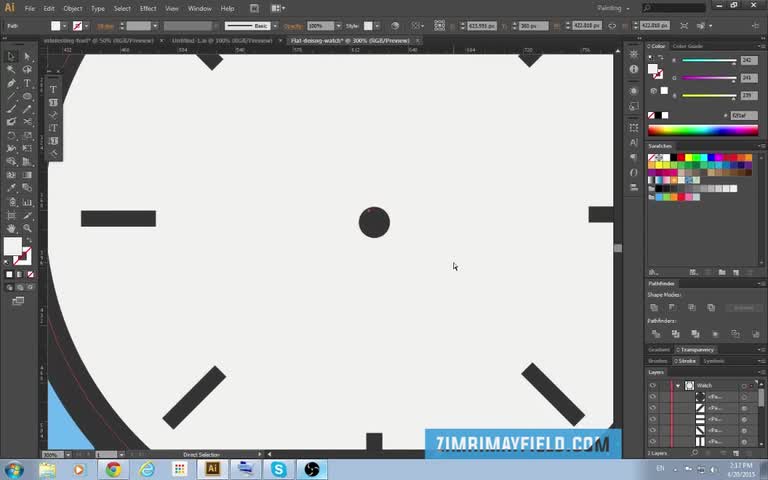Image resolution: width=768 pixels, height=480 pixels.
Task: Switch to the Brushes panel tab
Action: [658, 361]
